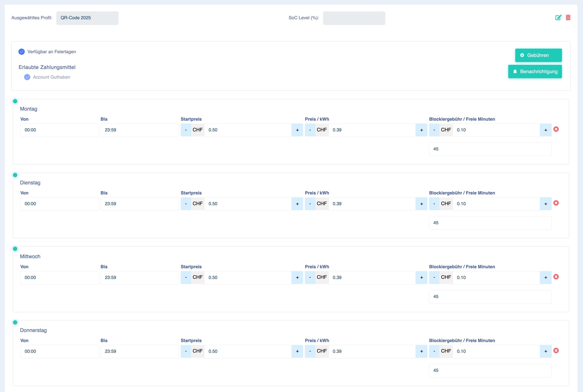Click the green edit profile icon

558,18
